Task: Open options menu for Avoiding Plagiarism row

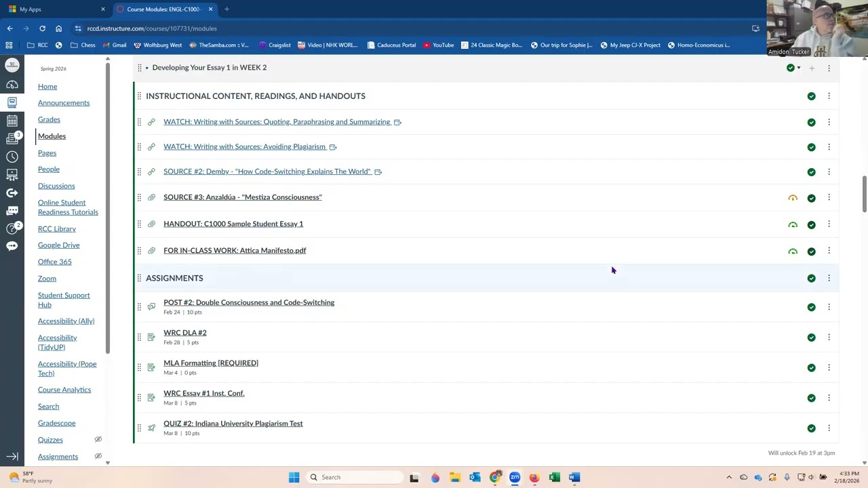Action: pos(829,146)
